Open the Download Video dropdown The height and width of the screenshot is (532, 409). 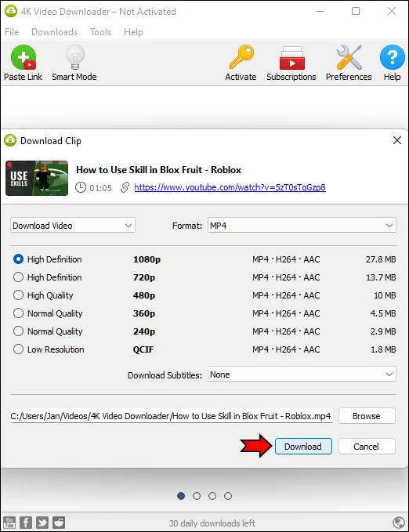click(73, 226)
